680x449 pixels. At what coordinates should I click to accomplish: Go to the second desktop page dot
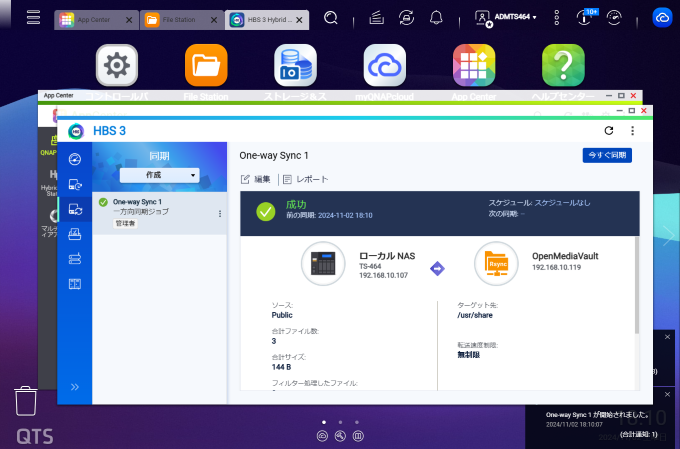coord(340,422)
